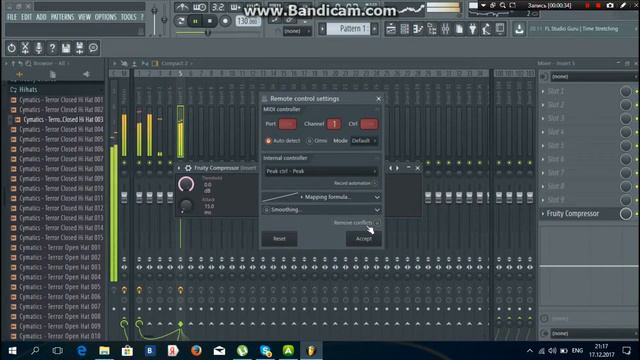Open the Slot 1 menu arrow
Screen dimensions: 640x360
pos(543,91)
